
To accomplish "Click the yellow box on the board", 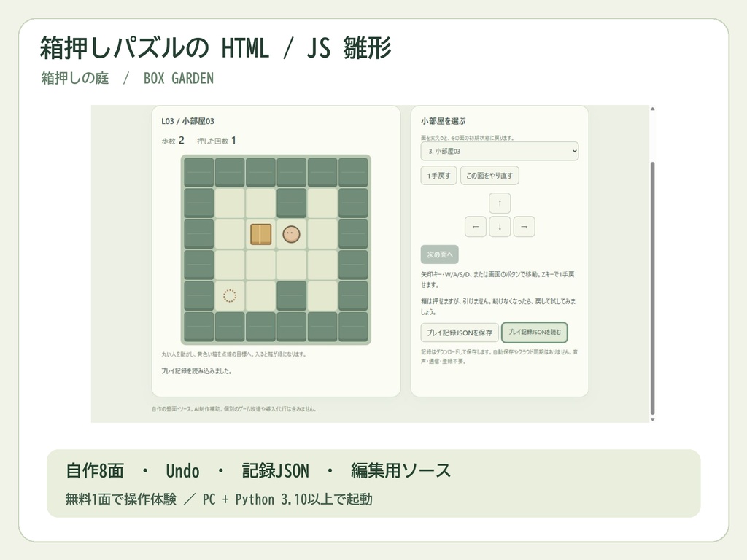I will click(x=260, y=234).
